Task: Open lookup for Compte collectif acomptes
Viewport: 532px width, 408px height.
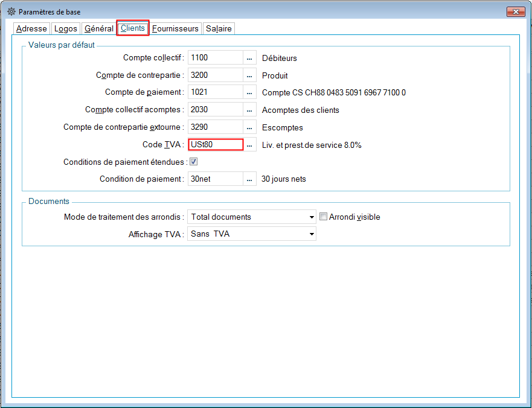Action: pyautogui.click(x=249, y=110)
